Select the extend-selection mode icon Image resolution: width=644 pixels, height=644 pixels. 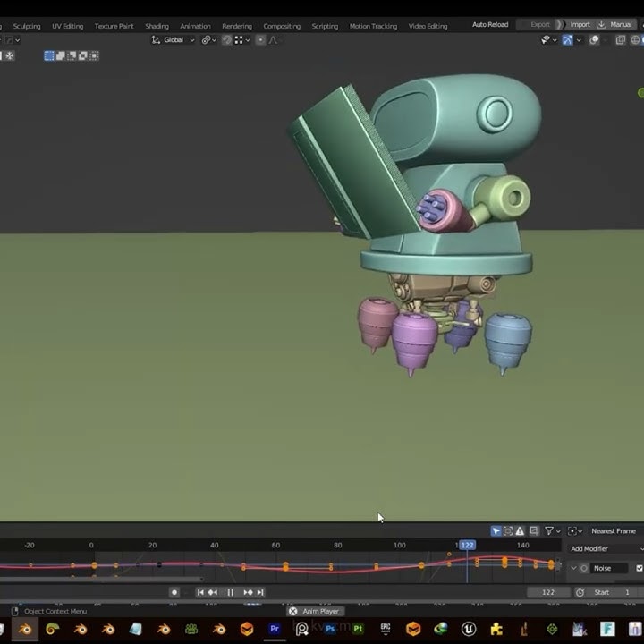(x=61, y=55)
